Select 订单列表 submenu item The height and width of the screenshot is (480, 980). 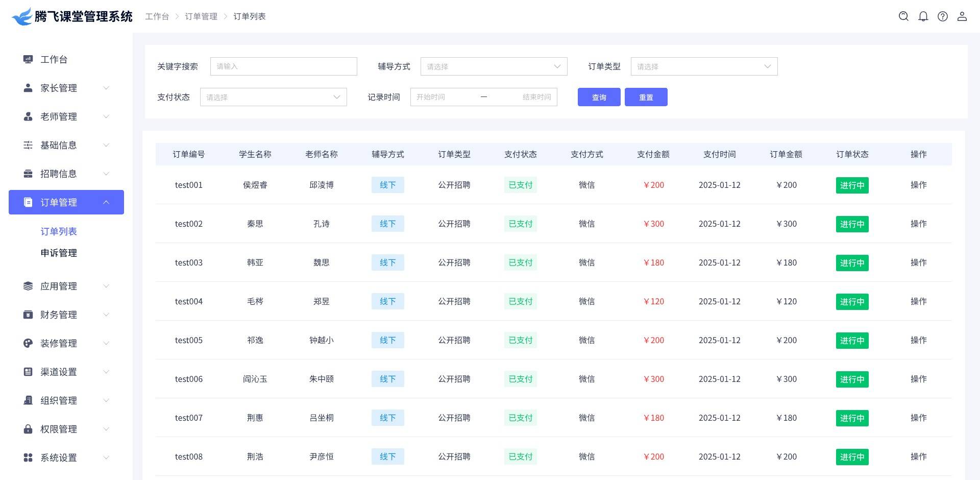pos(59,231)
